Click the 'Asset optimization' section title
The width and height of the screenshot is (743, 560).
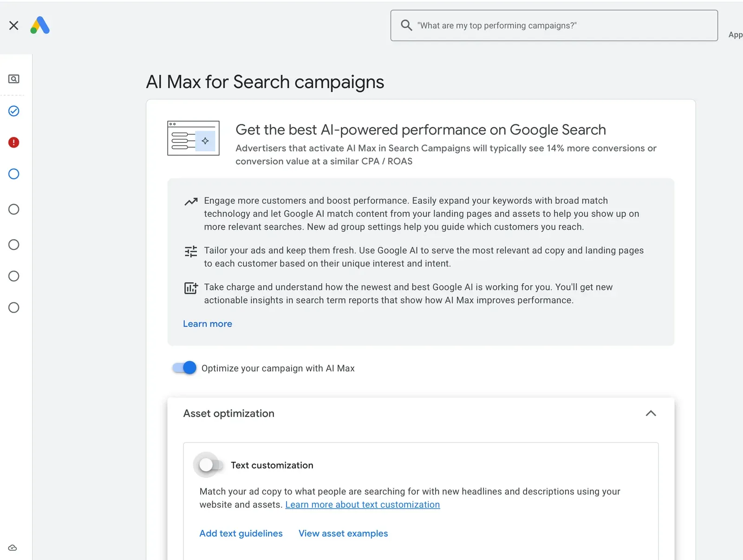[229, 414]
